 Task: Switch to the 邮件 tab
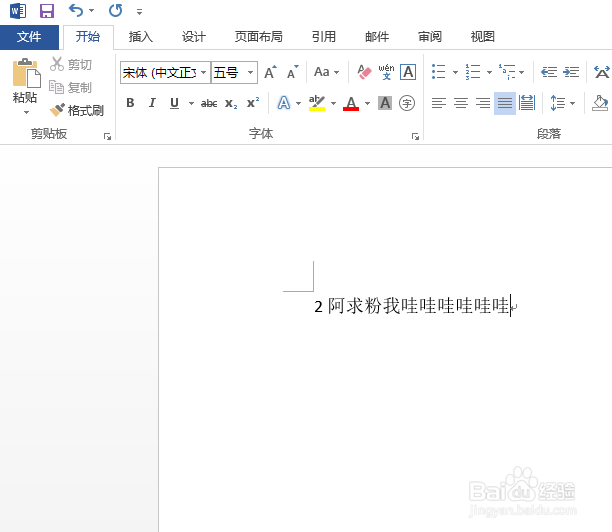point(377,37)
